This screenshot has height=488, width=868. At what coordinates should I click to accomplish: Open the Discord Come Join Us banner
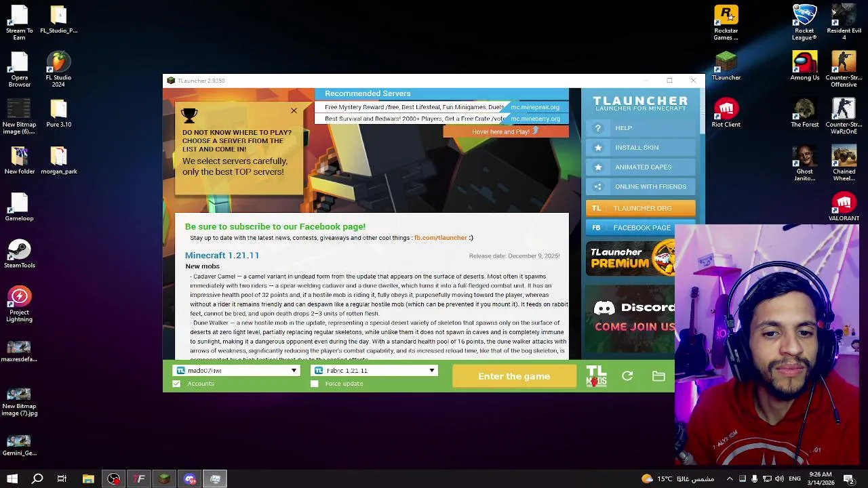[x=631, y=317]
